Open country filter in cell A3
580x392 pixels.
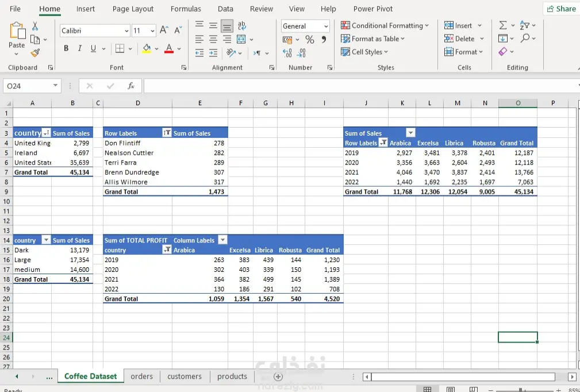pyautogui.click(x=46, y=133)
